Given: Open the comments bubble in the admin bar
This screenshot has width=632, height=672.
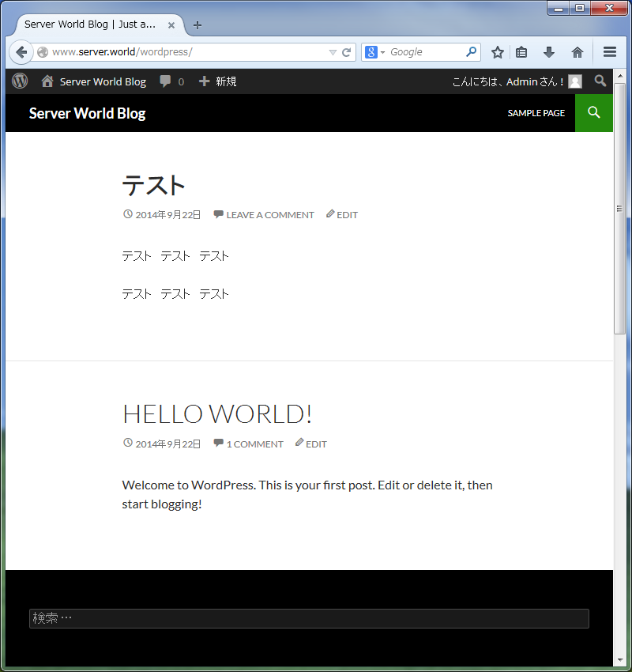Looking at the screenshot, I should [x=171, y=81].
